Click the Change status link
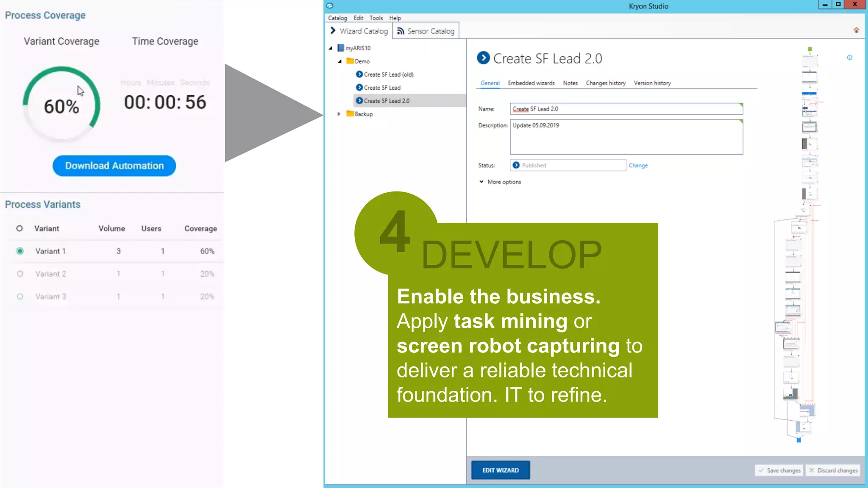The height and width of the screenshot is (488, 868). 638,165
